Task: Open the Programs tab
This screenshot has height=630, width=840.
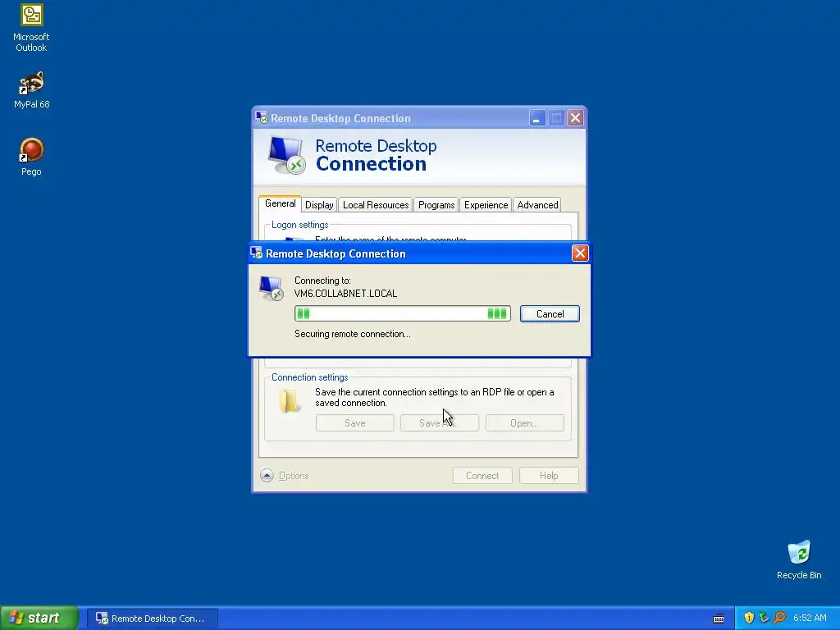Action: tap(436, 204)
